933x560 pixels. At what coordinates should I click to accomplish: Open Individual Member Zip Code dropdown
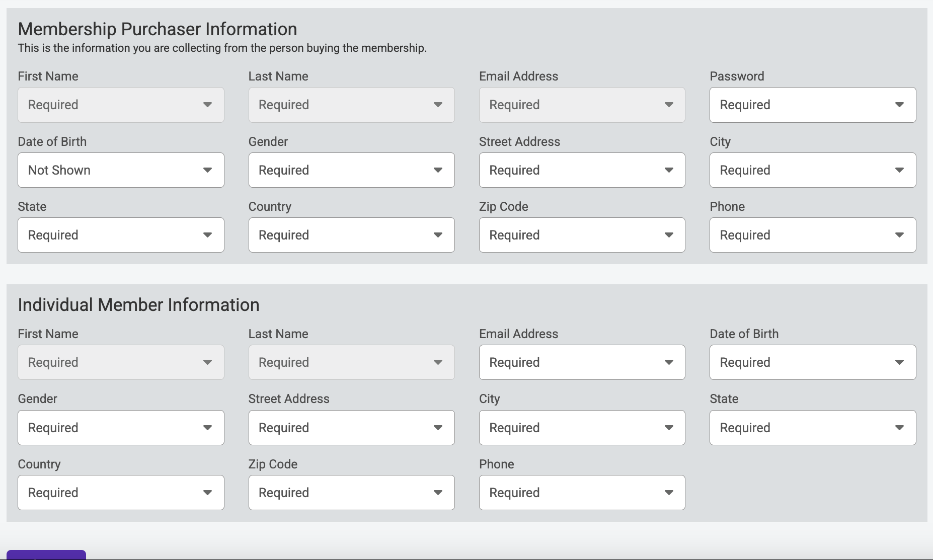351,493
